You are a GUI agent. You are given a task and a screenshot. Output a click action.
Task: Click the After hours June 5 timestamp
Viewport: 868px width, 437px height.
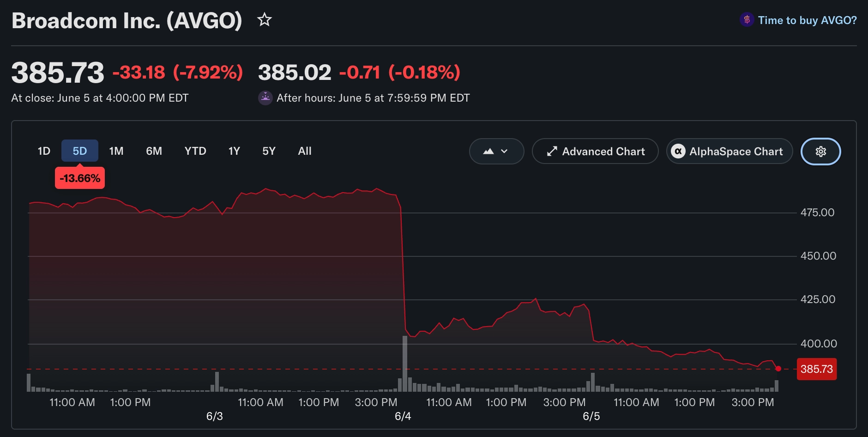coord(373,98)
